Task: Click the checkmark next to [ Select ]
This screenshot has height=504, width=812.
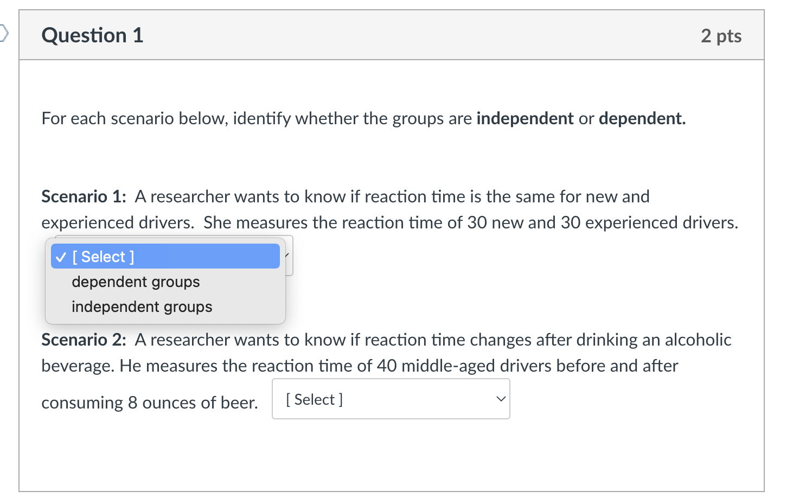Action: [61, 256]
